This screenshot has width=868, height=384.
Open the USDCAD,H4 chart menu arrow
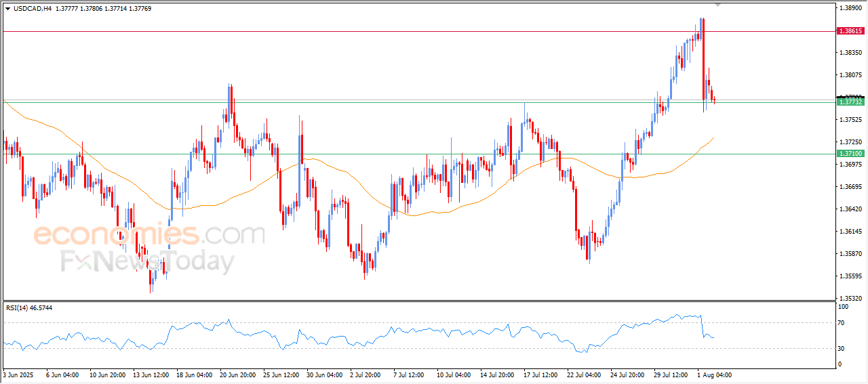(x=7, y=8)
